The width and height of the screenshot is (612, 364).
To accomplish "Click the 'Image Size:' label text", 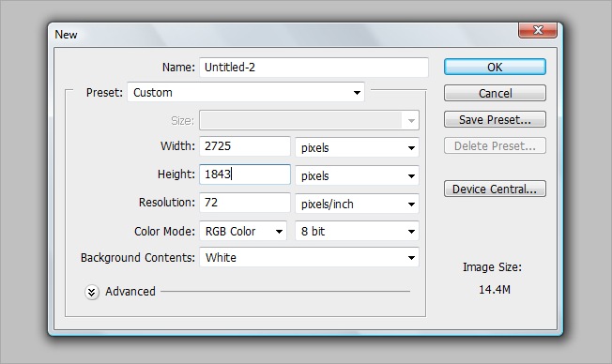I will point(492,267).
